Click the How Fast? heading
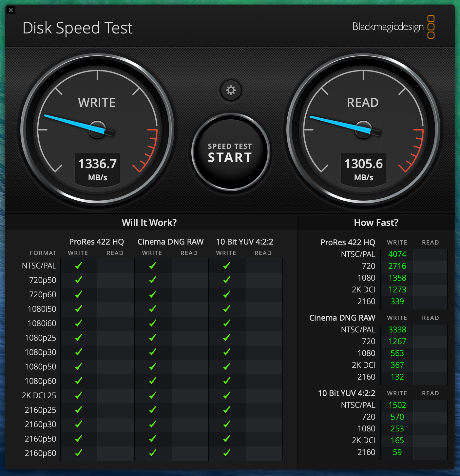The width and height of the screenshot is (460, 476). 376,223
